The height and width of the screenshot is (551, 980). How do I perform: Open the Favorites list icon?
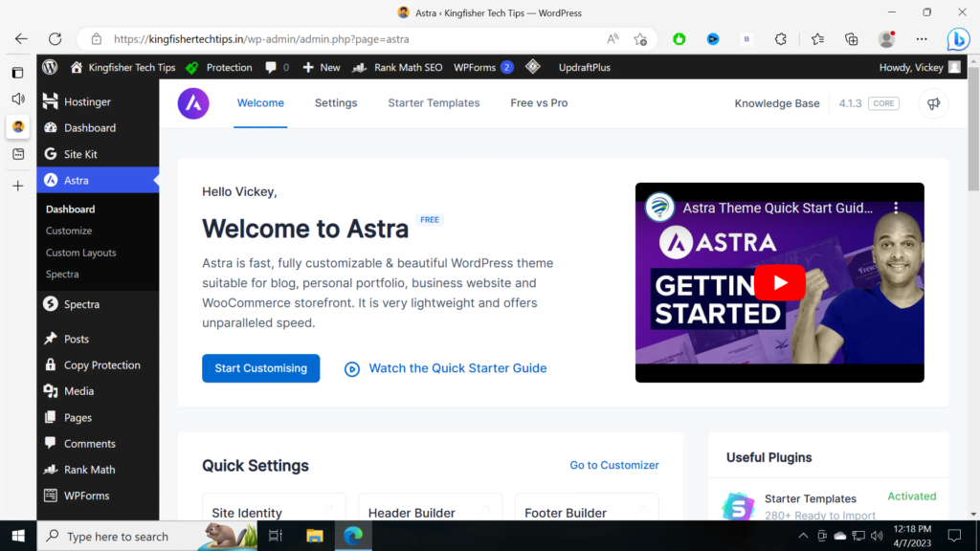coord(817,38)
